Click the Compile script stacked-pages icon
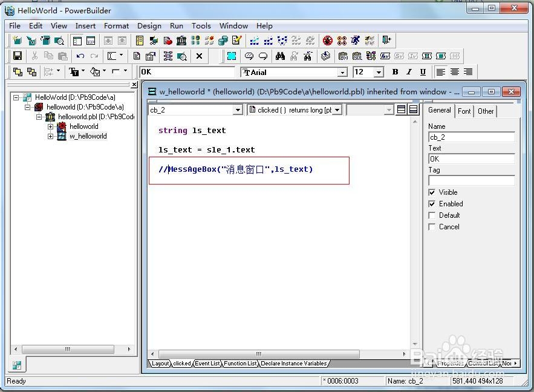Image resolution: width=534 pixels, height=392 pixels. pos(325,56)
